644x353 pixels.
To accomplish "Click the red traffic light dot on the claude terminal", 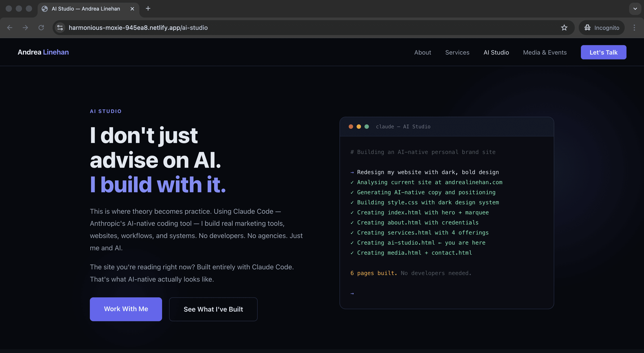I will [x=351, y=126].
